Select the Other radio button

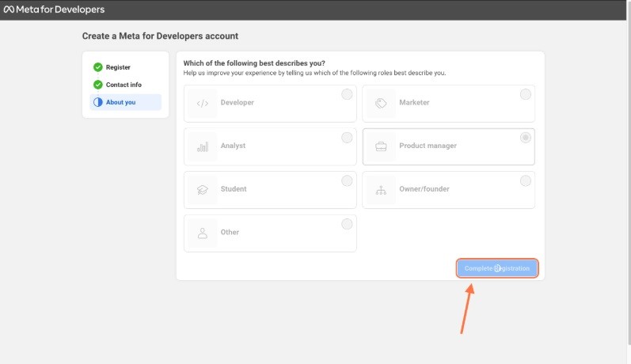(347, 224)
